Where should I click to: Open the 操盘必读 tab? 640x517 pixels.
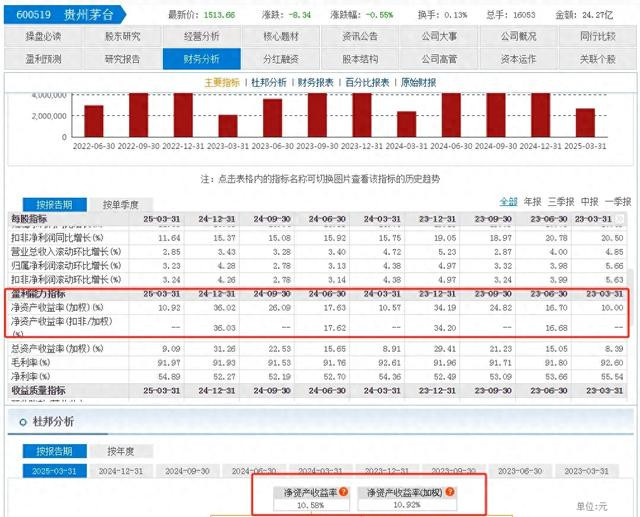[43, 36]
